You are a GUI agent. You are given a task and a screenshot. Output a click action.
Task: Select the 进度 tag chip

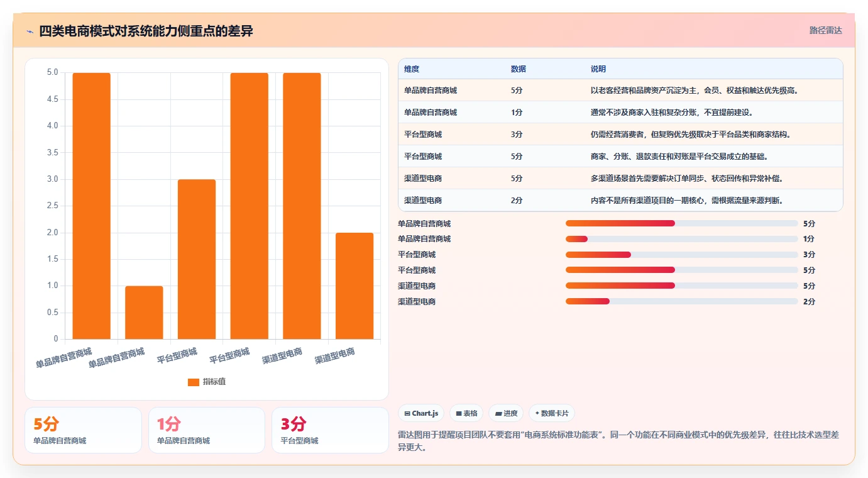(x=506, y=413)
